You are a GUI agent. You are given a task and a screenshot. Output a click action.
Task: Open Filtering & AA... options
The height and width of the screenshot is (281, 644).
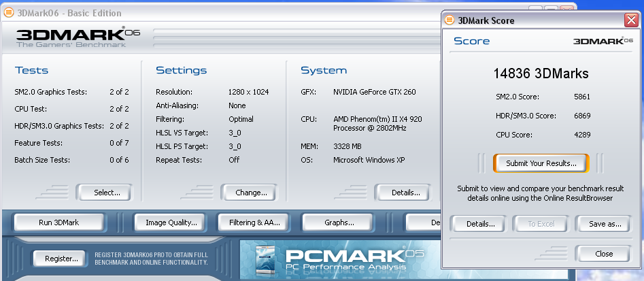[254, 222]
